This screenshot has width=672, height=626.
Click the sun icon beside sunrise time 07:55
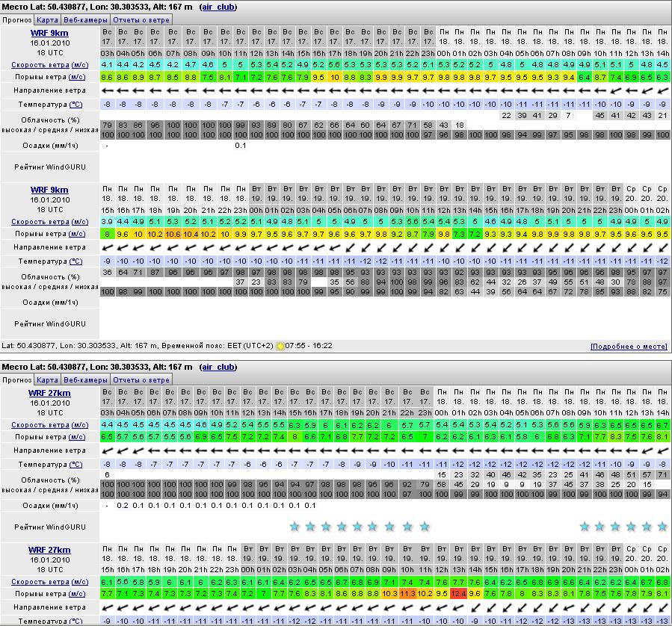(x=280, y=346)
